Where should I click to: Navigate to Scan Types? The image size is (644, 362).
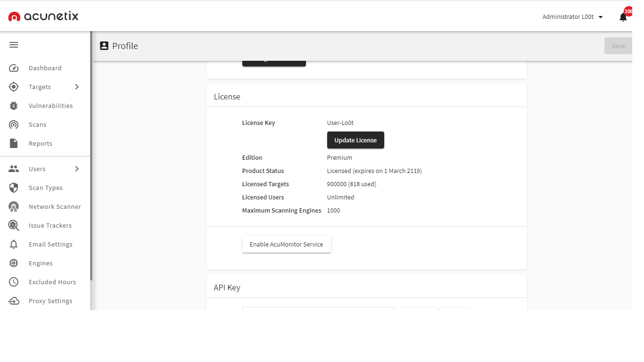click(x=46, y=188)
